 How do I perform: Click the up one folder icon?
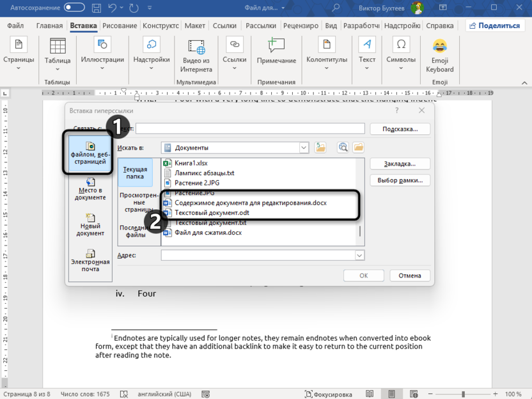[320, 148]
